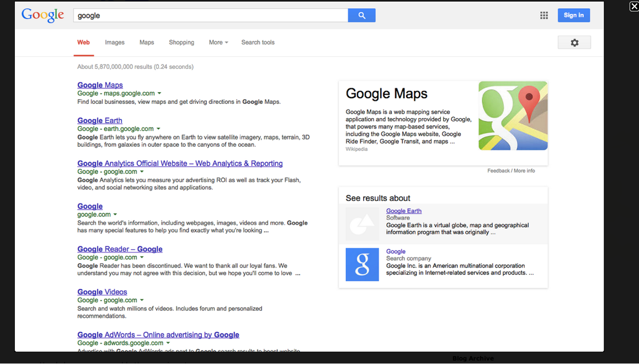Open the plain Google result link
Screen dimensions: 639x364
coord(90,206)
